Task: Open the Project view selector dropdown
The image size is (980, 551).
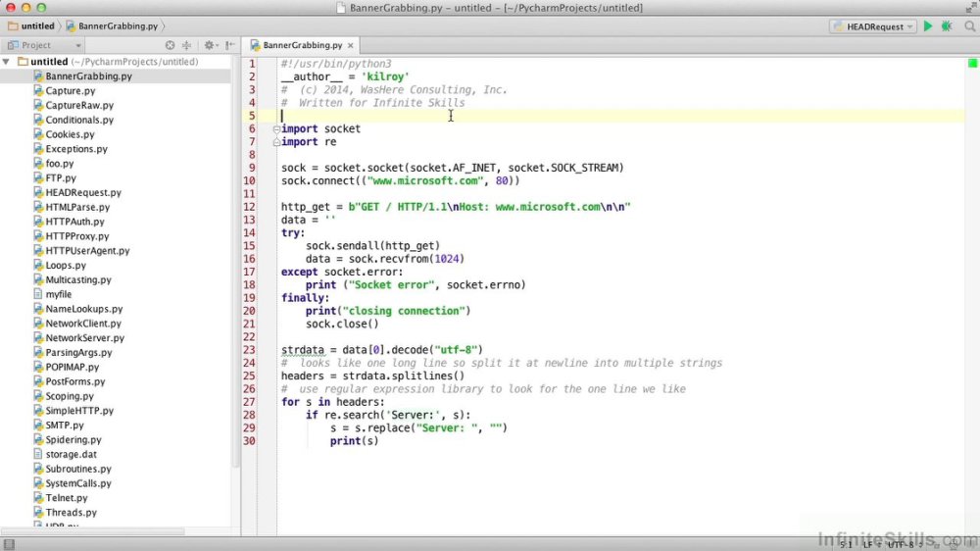Action: (x=44, y=45)
